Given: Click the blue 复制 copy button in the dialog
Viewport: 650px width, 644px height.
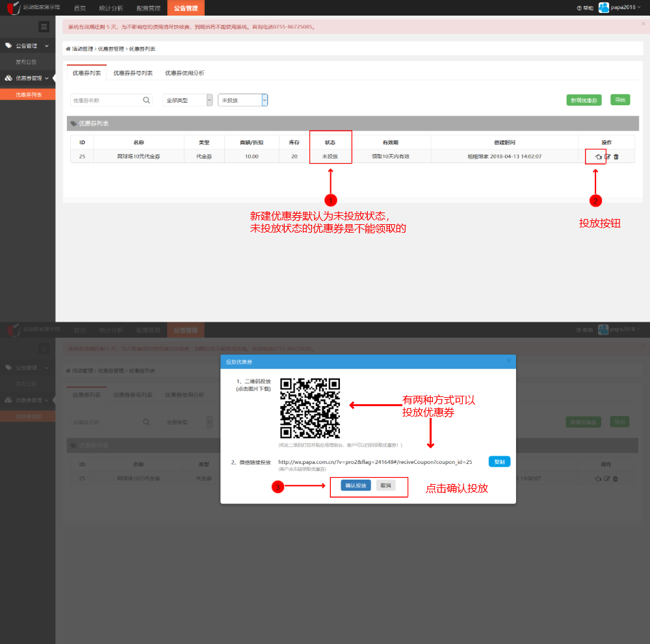Looking at the screenshot, I should [x=499, y=461].
